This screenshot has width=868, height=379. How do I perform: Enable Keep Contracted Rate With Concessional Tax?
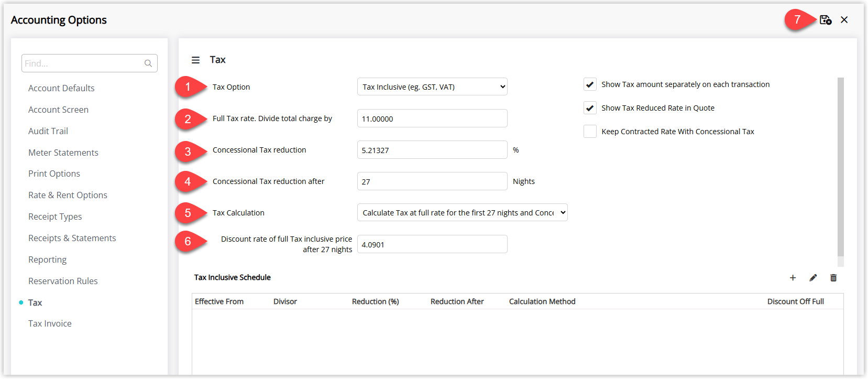(590, 132)
